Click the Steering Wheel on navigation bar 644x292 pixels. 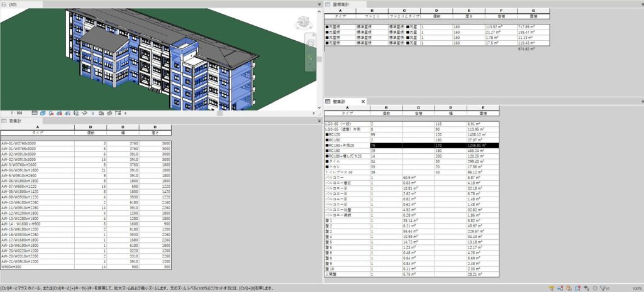[311, 43]
